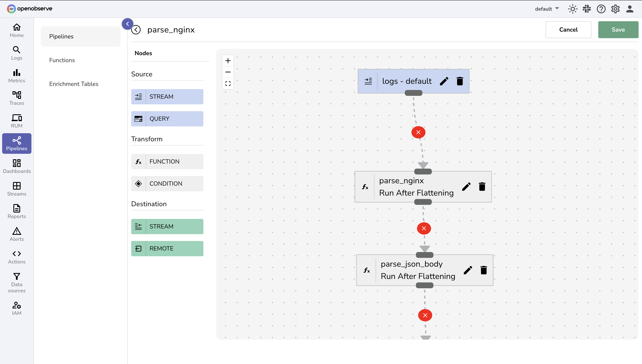Remove the edge between parse_nginx and parse_json_body
This screenshot has width=642, height=364.
[424, 228]
